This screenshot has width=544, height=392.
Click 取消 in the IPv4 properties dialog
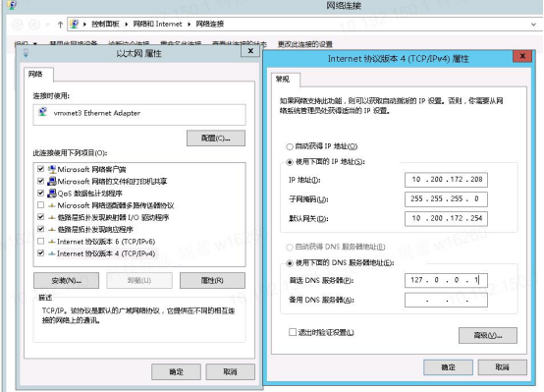503,367
